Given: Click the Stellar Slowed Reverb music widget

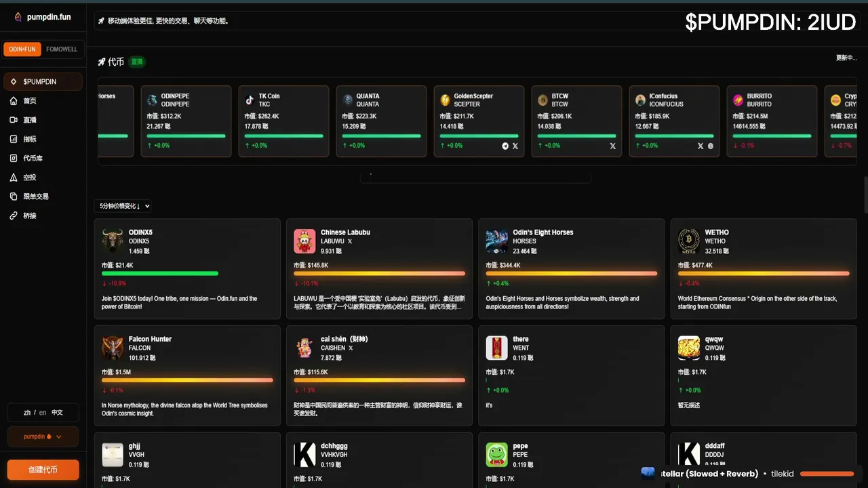Looking at the screenshot, I should [x=749, y=474].
